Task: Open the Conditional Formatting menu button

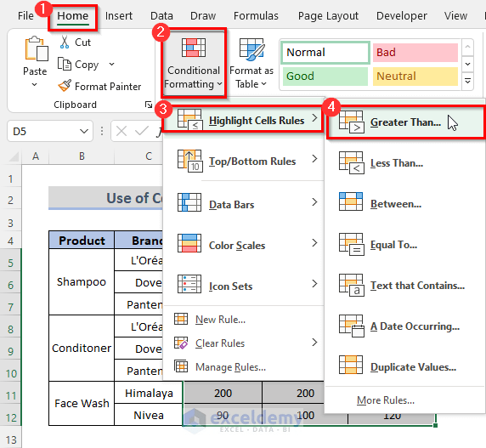Action: (x=194, y=63)
